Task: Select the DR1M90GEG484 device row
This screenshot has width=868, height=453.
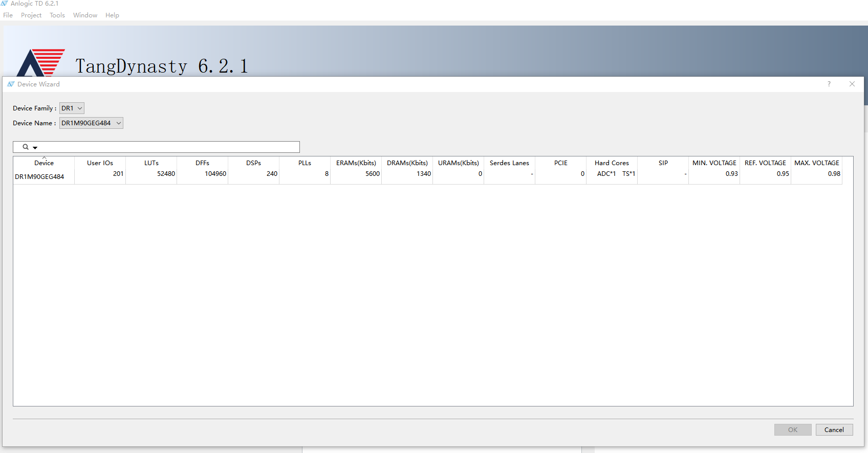Action: coord(427,176)
